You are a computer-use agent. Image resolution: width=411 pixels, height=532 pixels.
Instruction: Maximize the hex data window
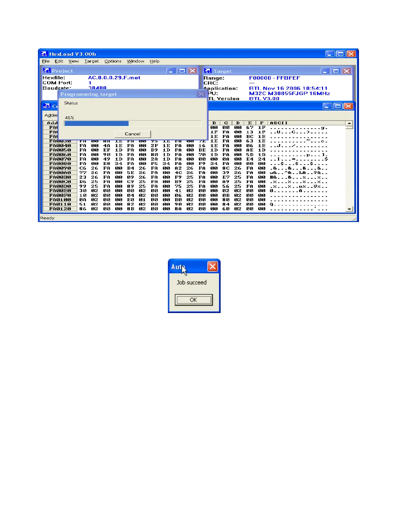[338, 106]
